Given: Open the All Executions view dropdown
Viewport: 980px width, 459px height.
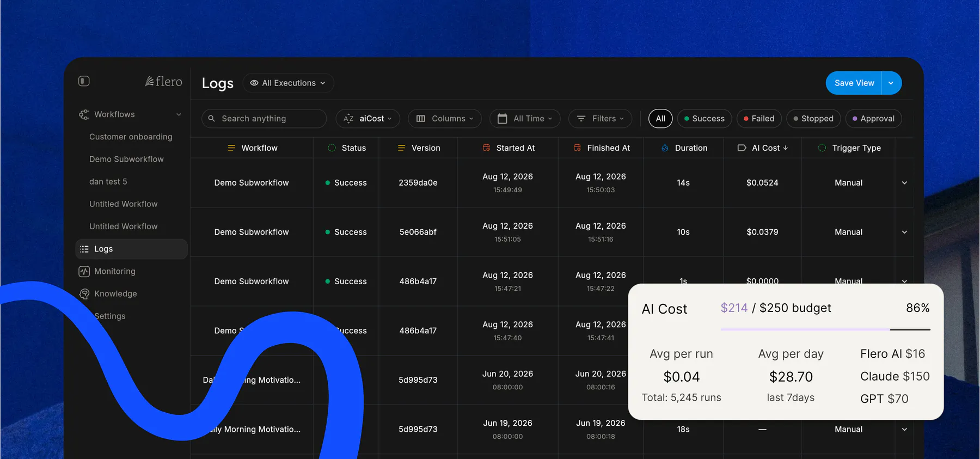Looking at the screenshot, I should point(288,83).
